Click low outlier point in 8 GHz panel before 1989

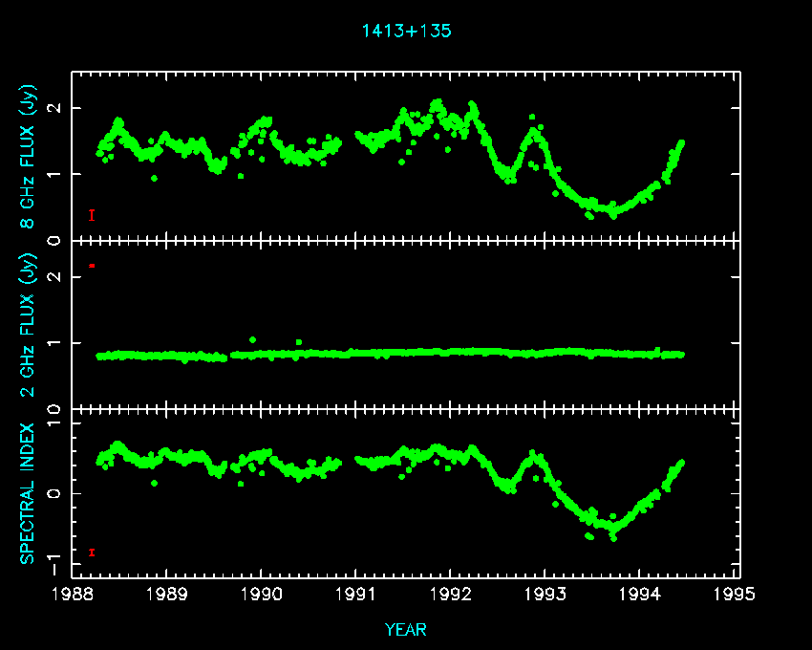155,178
